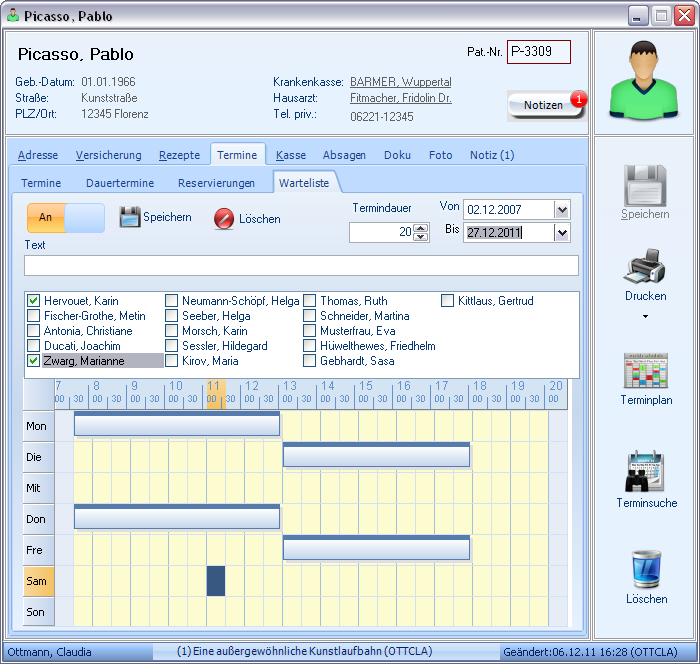Image resolution: width=700 pixels, height=664 pixels.
Task: Decrease Termindauer with down spinner arrow
Action: [x=421, y=237]
